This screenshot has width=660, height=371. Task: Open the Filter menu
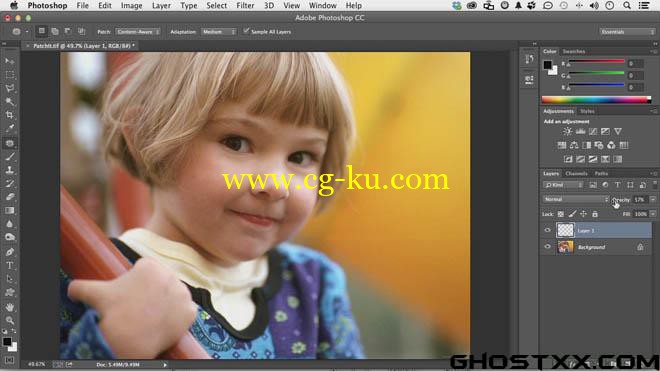[245, 5]
